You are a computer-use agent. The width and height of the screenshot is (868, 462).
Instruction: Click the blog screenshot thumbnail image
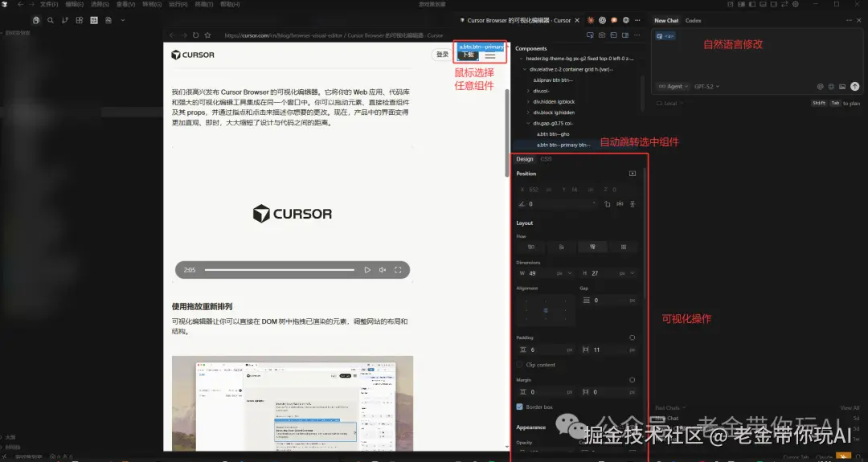(x=293, y=403)
